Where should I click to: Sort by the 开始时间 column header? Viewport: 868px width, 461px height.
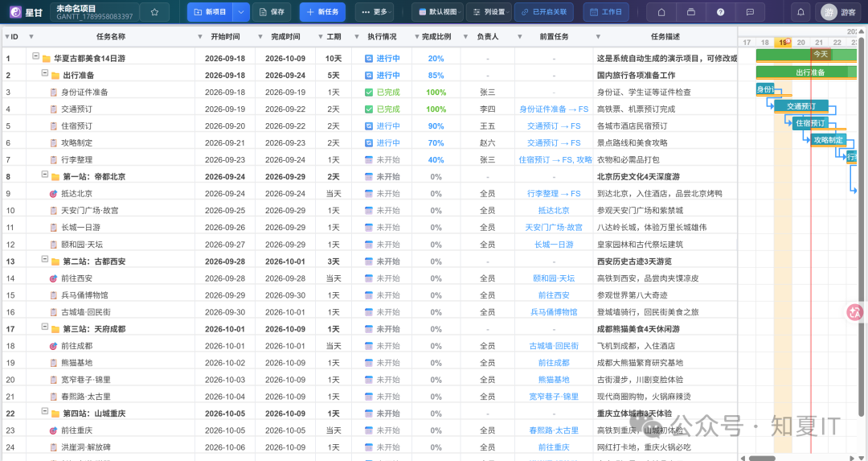pos(225,36)
